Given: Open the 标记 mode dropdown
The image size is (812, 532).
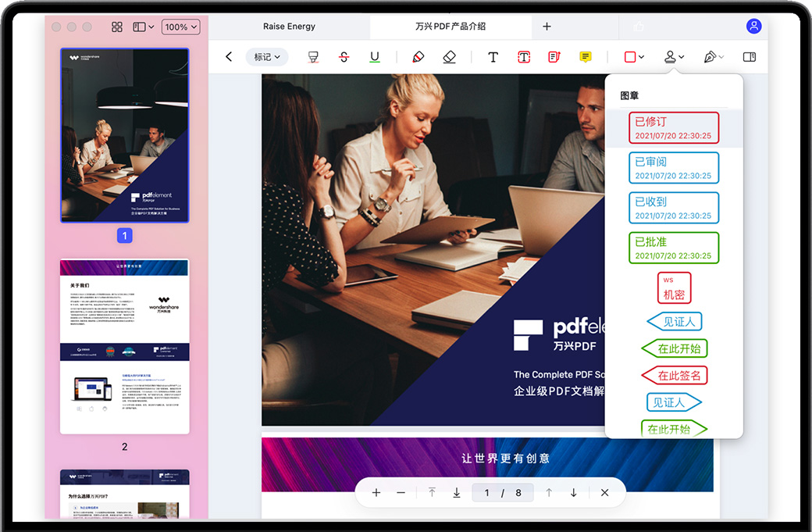Looking at the screenshot, I should [x=267, y=57].
